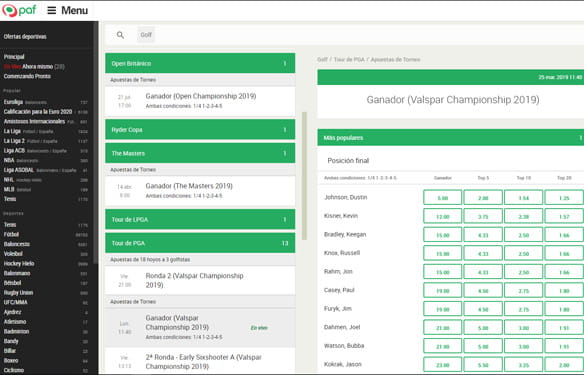This screenshot has height=375, width=584.
Task: Collapse the Más populares section
Action: coord(451,138)
